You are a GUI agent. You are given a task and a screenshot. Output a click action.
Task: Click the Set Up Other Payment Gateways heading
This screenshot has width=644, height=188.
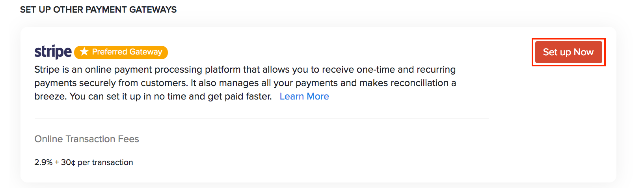[98, 9]
